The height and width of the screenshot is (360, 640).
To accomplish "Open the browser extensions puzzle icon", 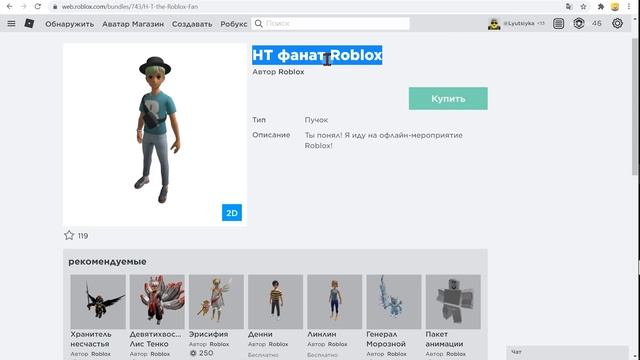I will point(601,7).
